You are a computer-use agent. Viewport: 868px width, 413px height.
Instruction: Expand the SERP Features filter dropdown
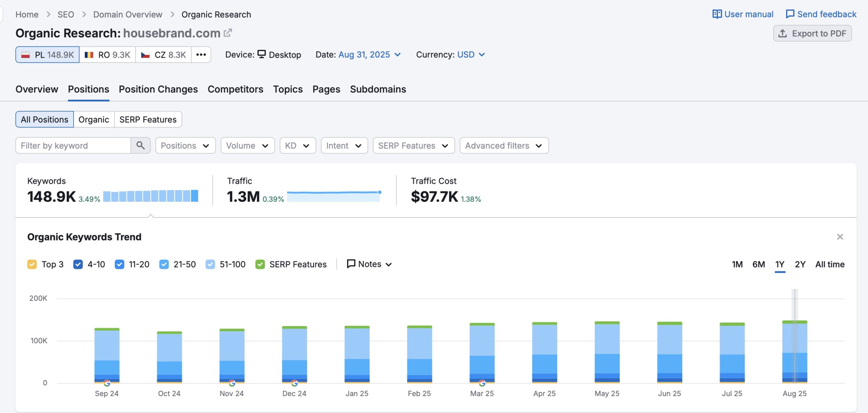[414, 145]
